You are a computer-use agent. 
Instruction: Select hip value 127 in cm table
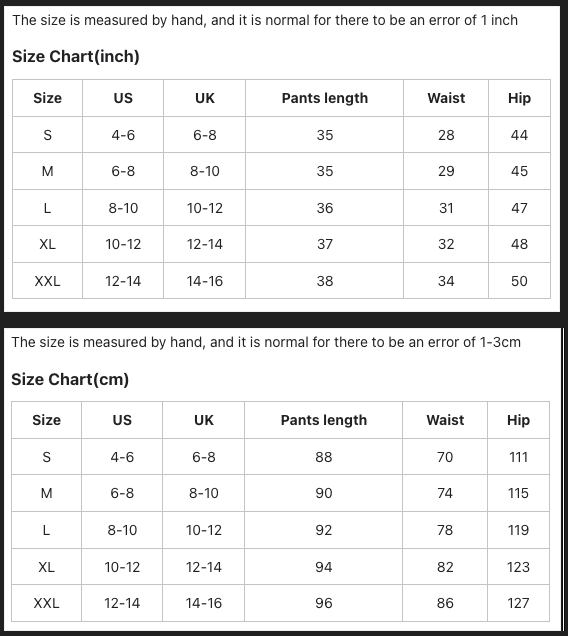(x=518, y=603)
